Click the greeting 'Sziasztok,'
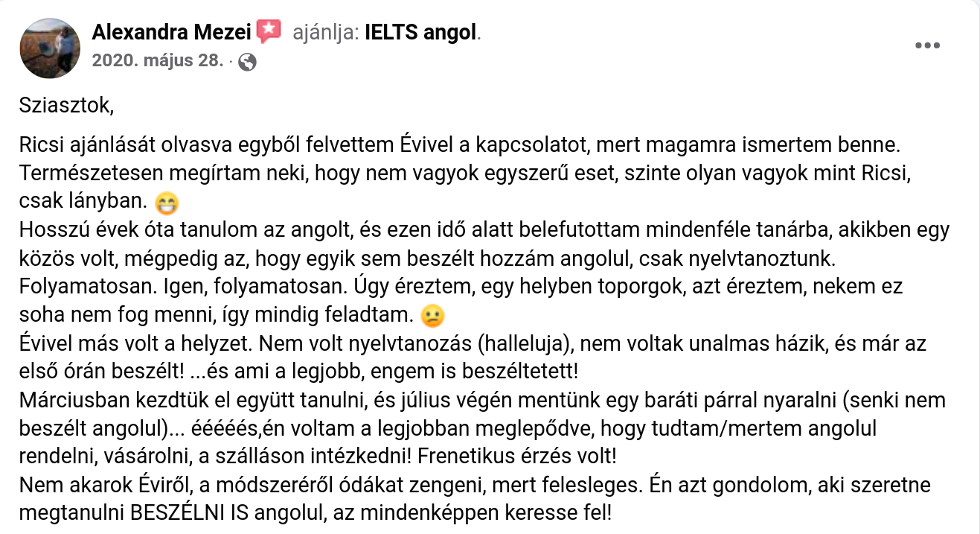The height and width of the screenshot is (534, 980). click(67, 104)
